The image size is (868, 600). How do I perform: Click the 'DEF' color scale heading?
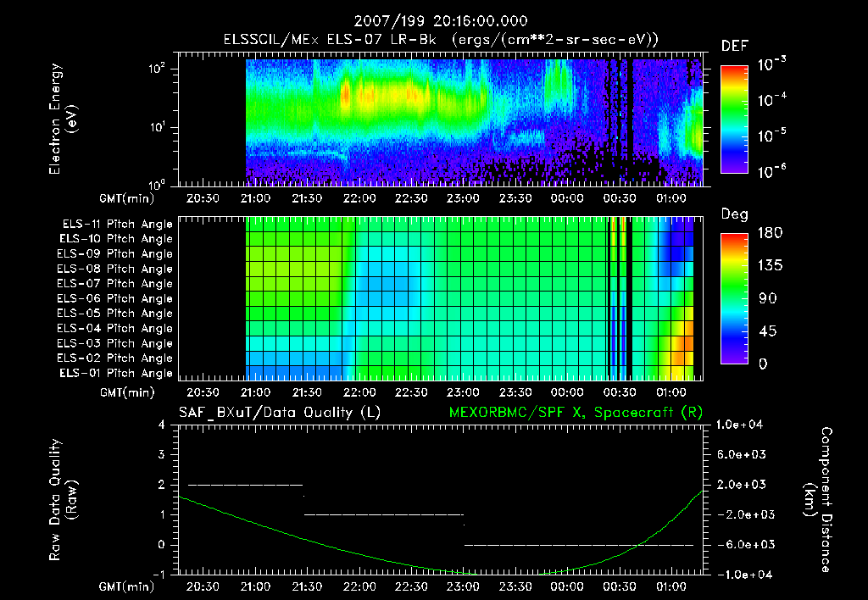point(735,47)
